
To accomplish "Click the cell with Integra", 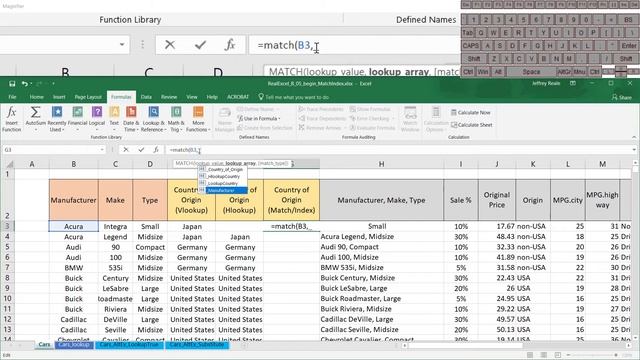I will point(116,226).
